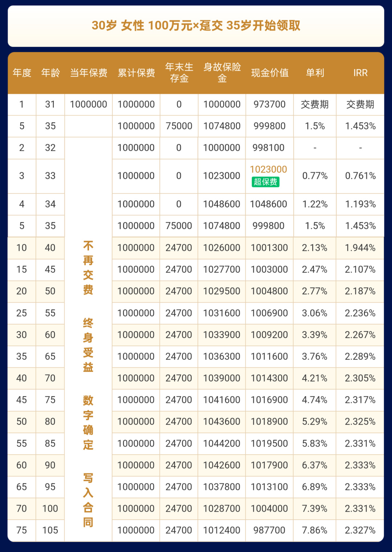
Task: Select the IRR column header
Action: [360, 73]
